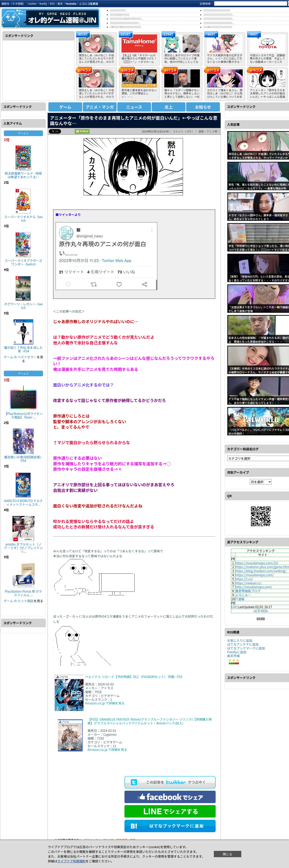The height and width of the screenshot is (868, 289).
Task: Click the 黙れ！カス共！ manga panel image
Action: click(x=133, y=167)
